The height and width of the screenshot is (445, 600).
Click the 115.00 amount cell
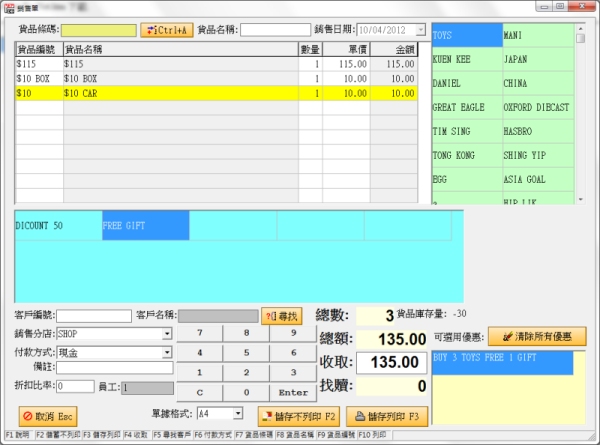click(394, 64)
